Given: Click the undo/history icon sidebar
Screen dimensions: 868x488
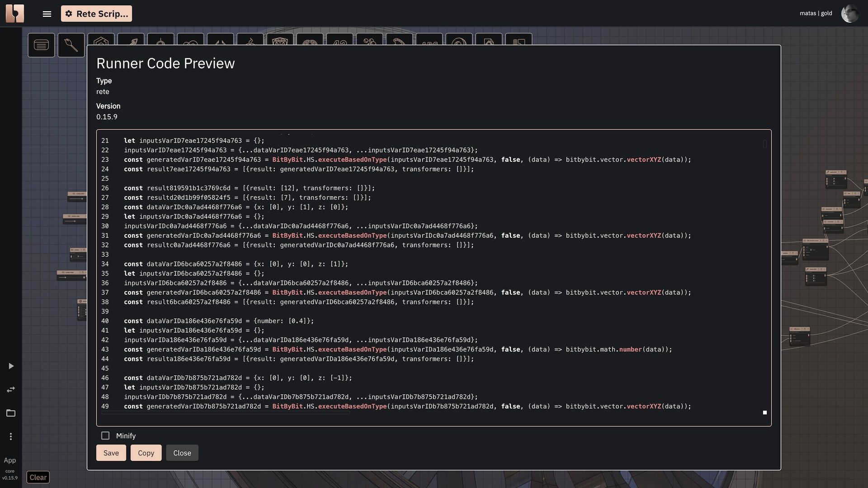Looking at the screenshot, I should coord(10,389).
